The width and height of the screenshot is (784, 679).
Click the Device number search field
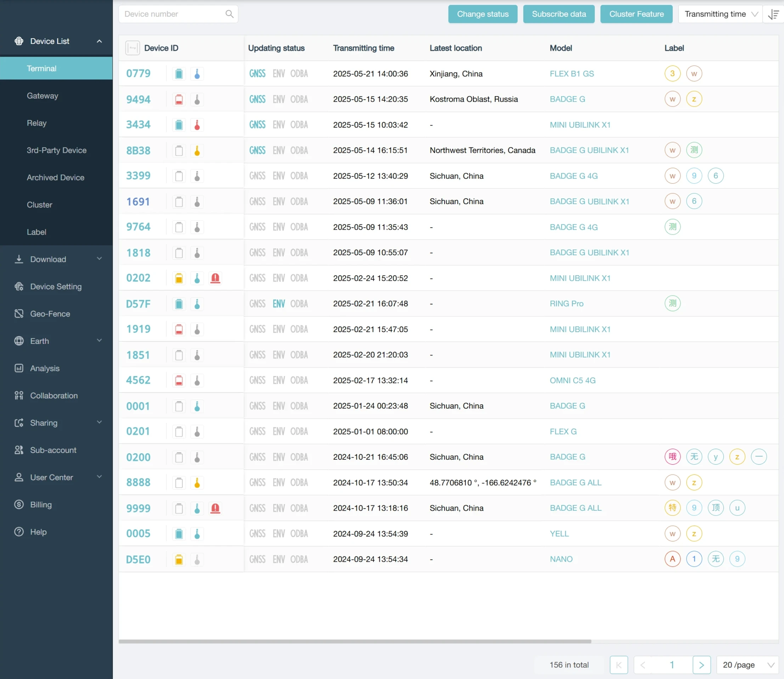pos(172,14)
